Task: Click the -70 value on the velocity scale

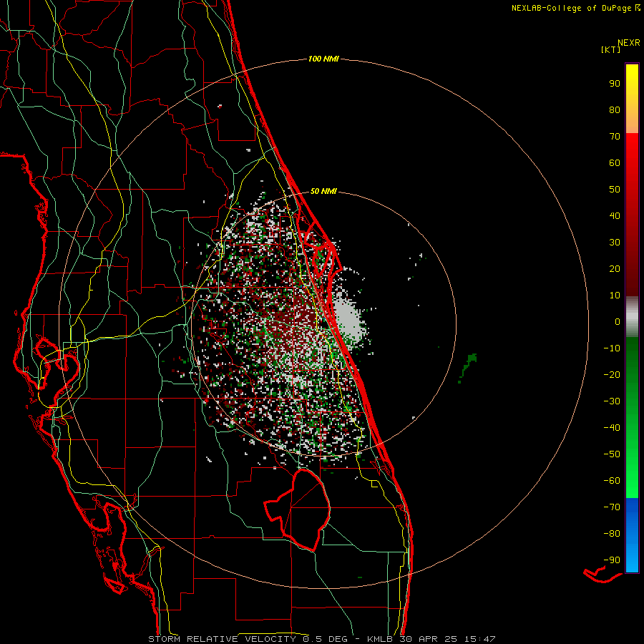Action: (612, 507)
